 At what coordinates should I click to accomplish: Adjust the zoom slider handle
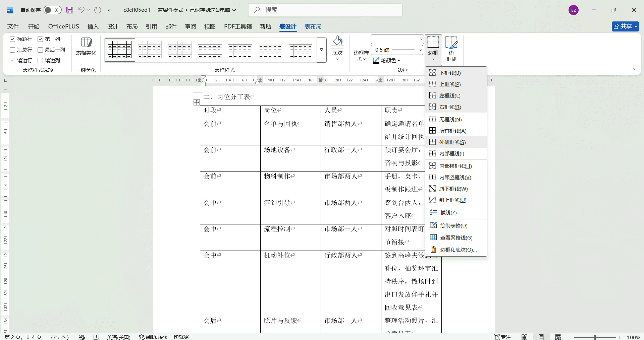point(595,337)
